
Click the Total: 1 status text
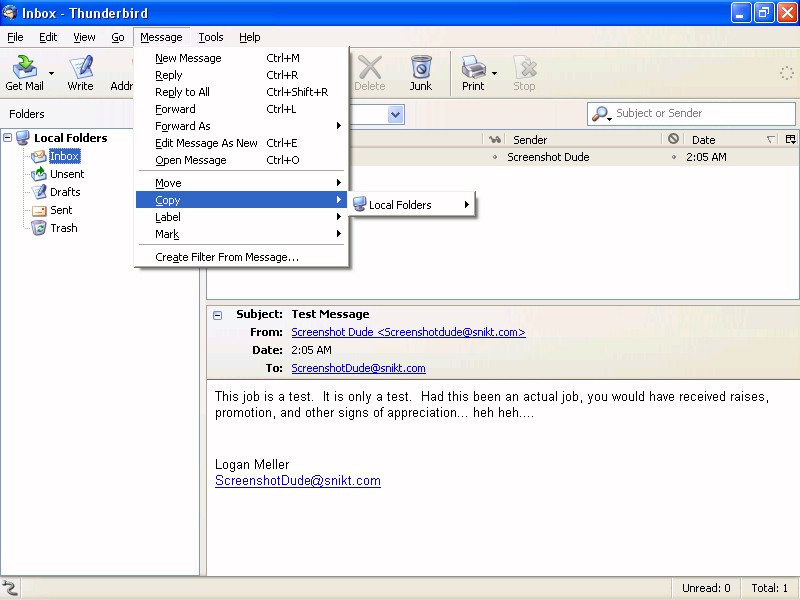[x=769, y=588]
